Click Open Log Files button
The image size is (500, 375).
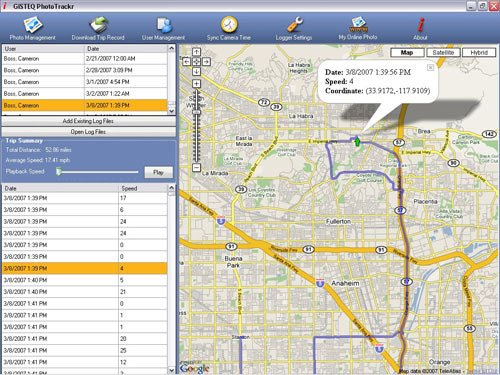(88, 132)
